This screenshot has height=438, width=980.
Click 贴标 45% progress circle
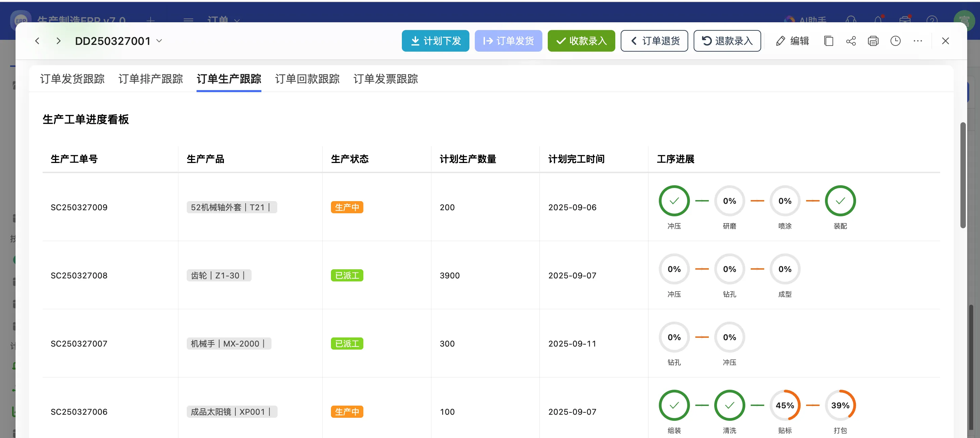coord(785,405)
